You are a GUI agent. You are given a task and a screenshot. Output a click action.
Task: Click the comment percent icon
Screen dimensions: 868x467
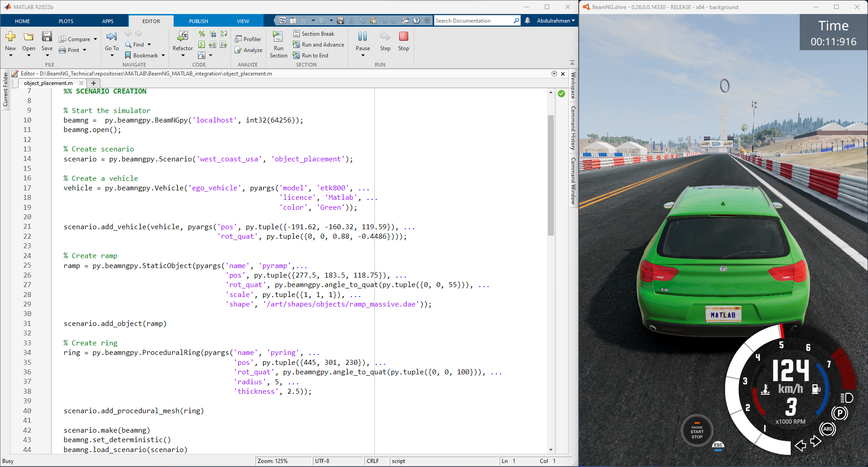click(202, 34)
